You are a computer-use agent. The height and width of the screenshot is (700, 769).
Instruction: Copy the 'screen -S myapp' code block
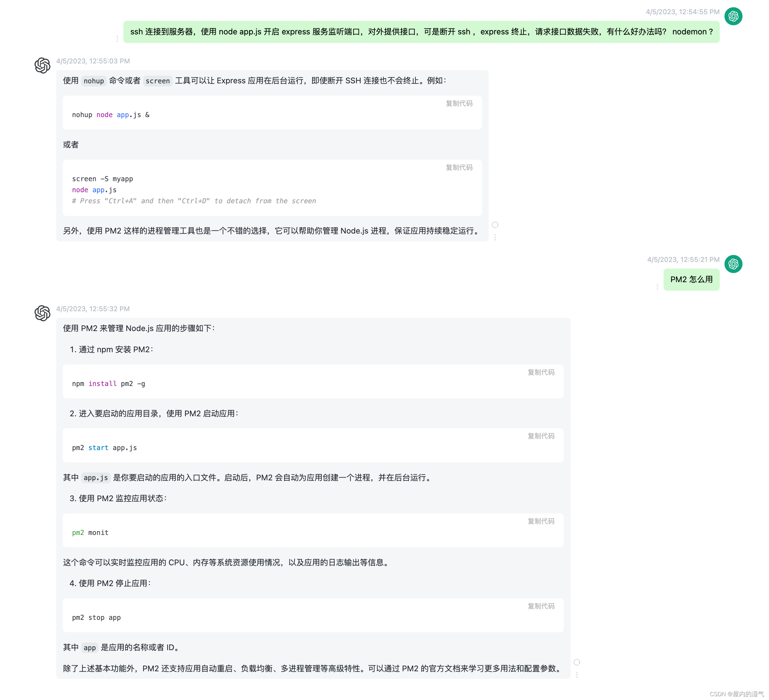[459, 168]
